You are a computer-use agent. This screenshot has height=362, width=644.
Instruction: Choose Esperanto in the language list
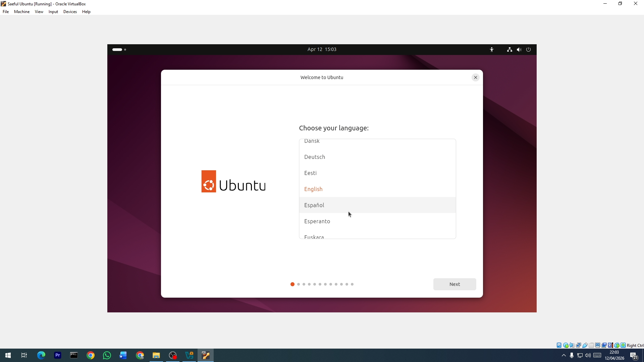pyautogui.click(x=317, y=221)
